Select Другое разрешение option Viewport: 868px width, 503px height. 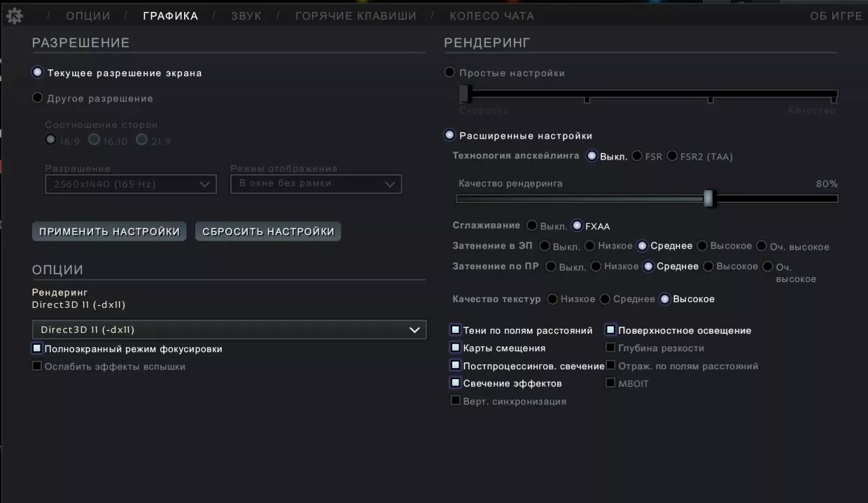37,97
